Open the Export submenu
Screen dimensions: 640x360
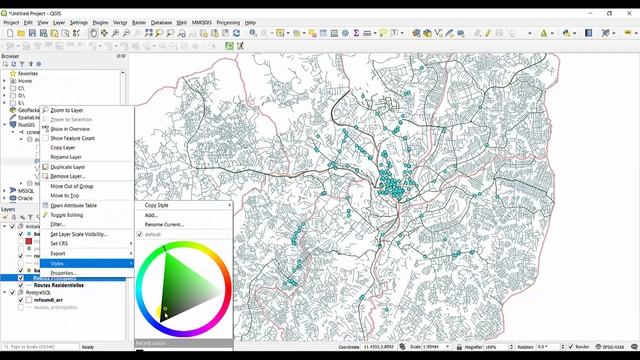click(x=87, y=253)
